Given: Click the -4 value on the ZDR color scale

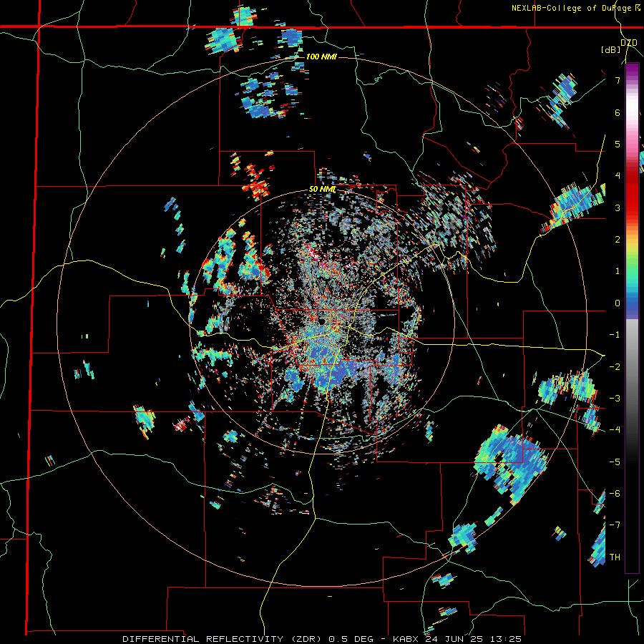Looking at the screenshot, I should (x=615, y=429).
